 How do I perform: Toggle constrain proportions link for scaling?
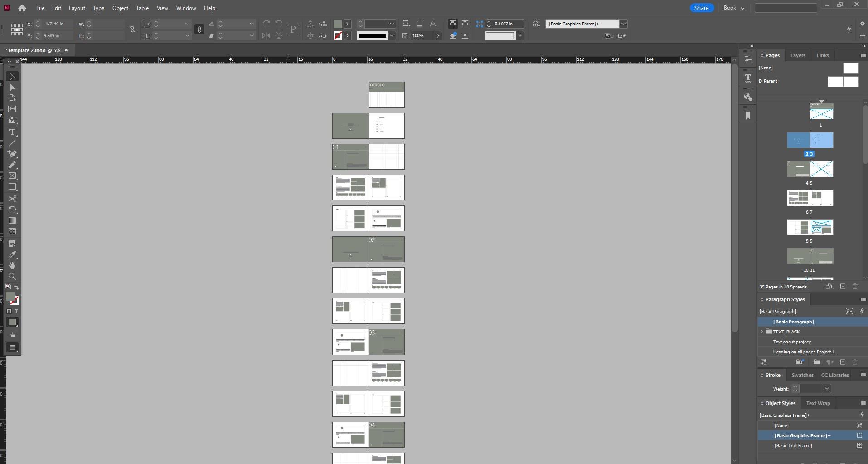tap(199, 30)
